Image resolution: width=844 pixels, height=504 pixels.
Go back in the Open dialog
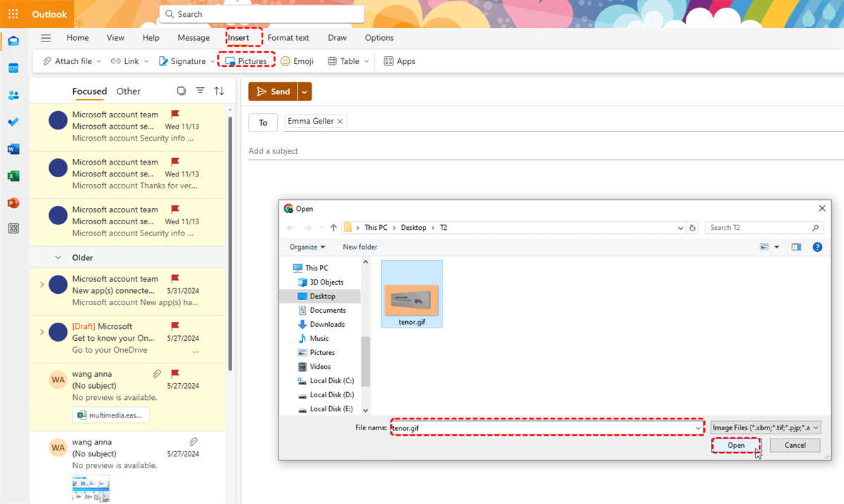coord(290,228)
